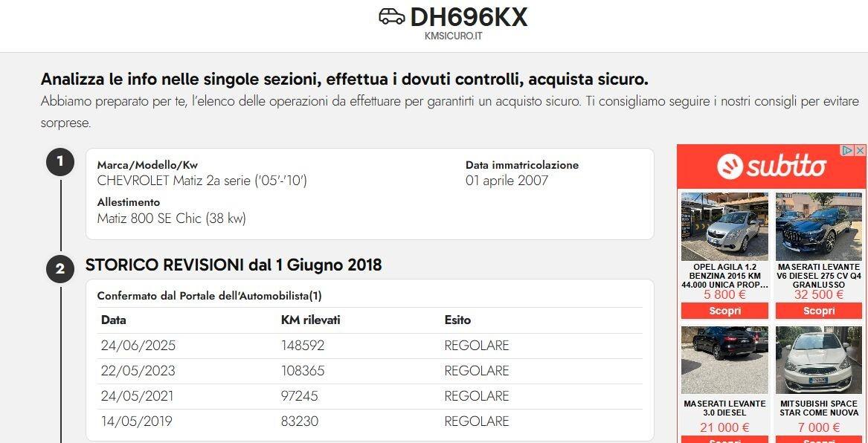Click the 14/05/2019 revision row
The width and height of the screenshot is (868, 443).
[370, 421]
